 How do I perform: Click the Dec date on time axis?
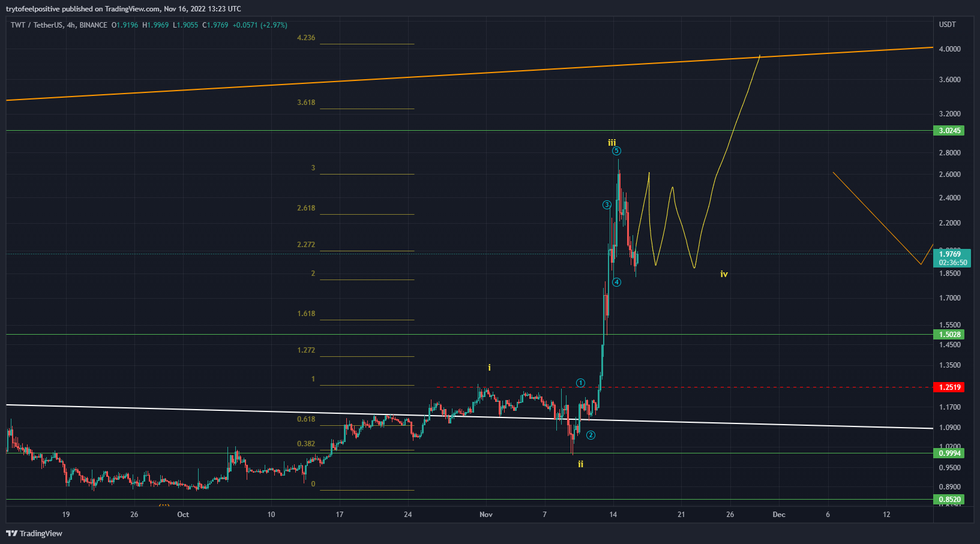point(779,515)
